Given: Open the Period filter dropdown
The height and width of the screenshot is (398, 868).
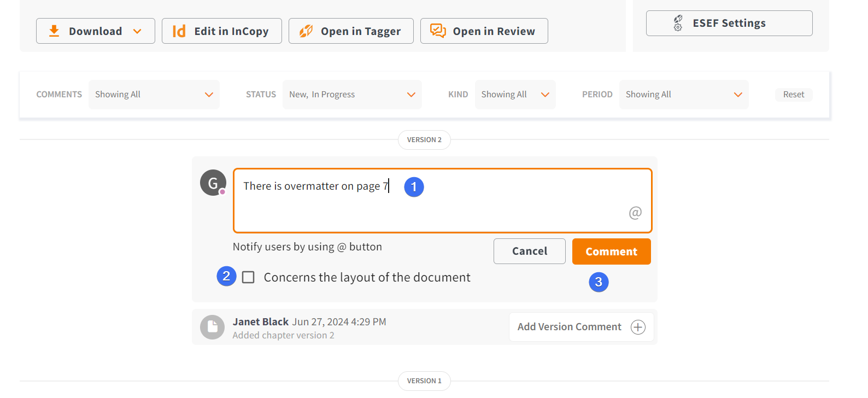Looking at the screenshot, I should tap(684, 95).
